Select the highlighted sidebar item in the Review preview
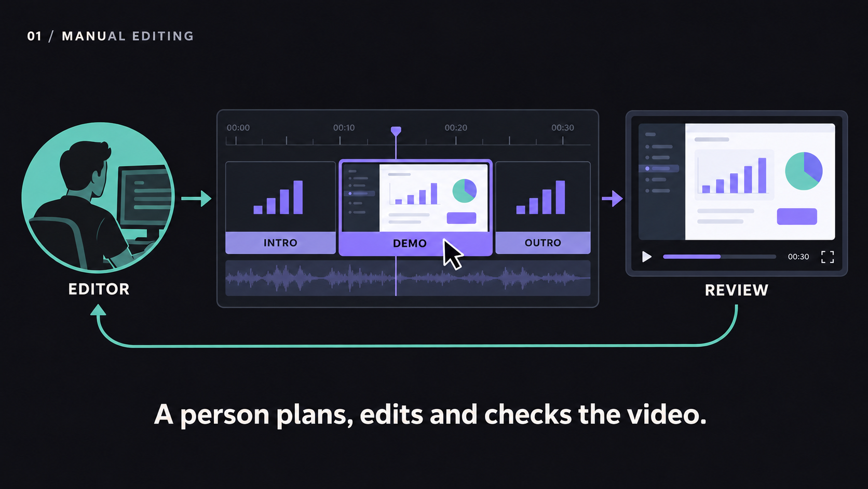The height and width of the screenshot is (489, 868). 659,168
